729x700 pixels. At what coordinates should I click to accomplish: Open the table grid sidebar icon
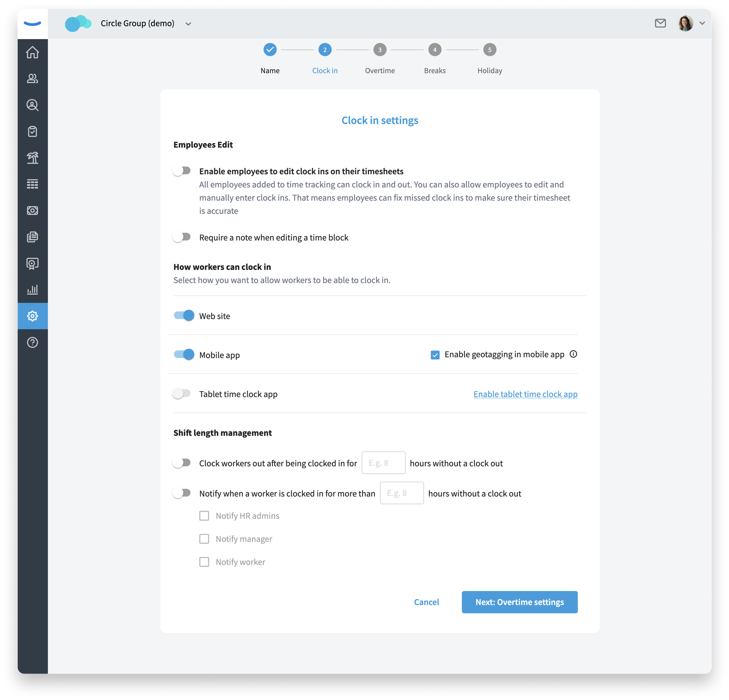tap(32, 184)
